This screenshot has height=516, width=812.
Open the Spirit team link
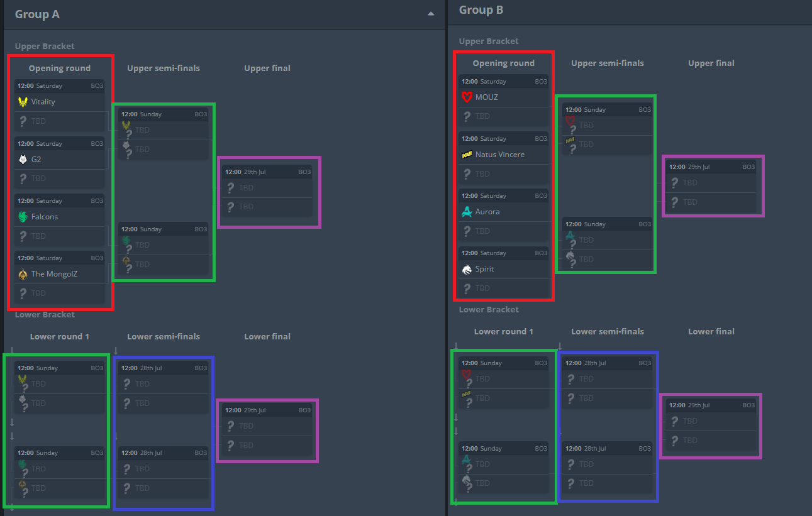(x=485, y=269)
